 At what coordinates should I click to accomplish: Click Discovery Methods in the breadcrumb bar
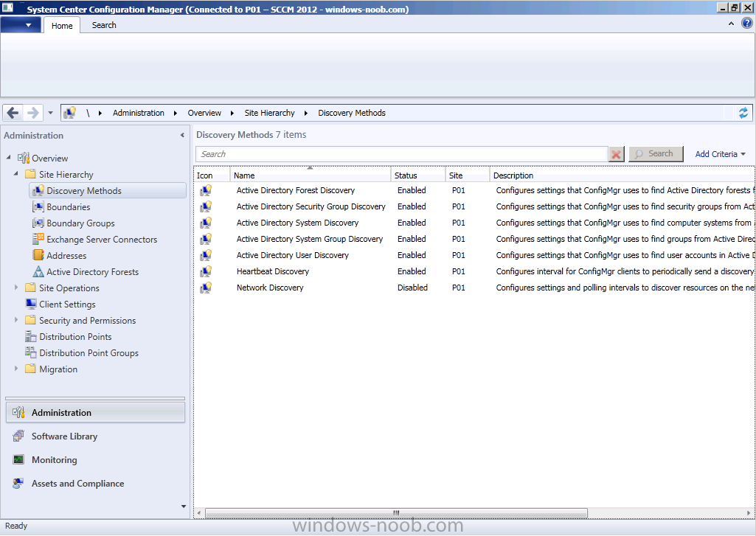[352, 113]
